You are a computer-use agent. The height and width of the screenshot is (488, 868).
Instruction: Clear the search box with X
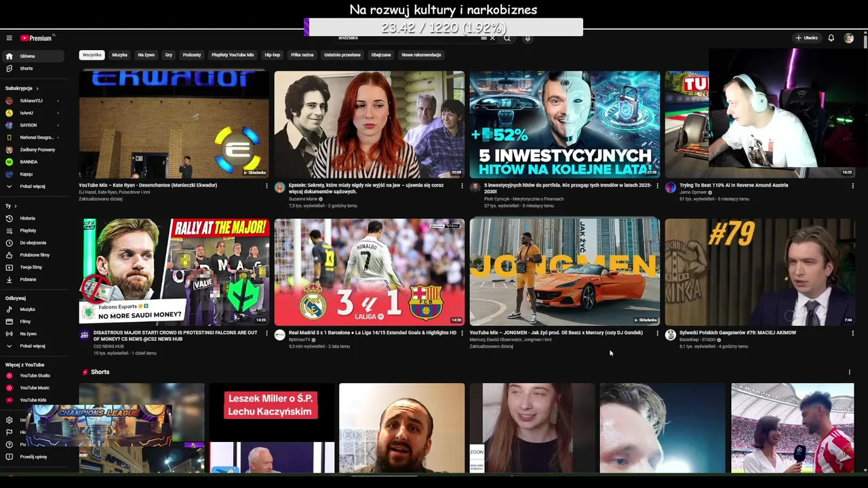coord(492,38)
